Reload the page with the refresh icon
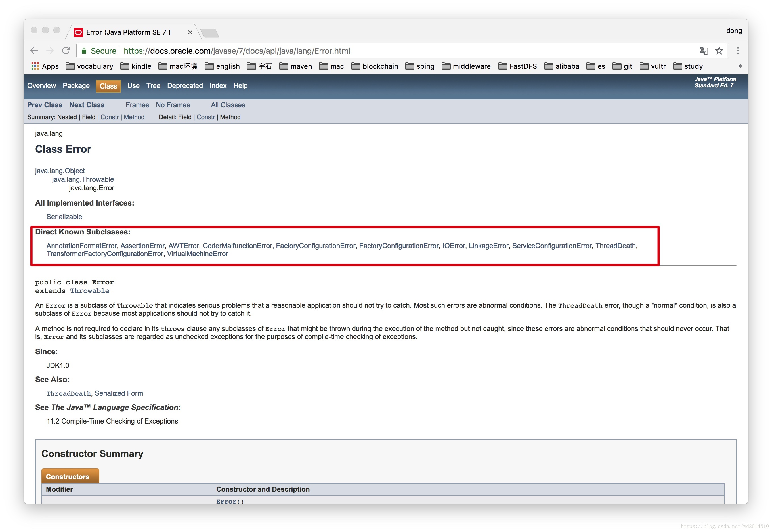The image size is (772, 532). click(66, 51)
